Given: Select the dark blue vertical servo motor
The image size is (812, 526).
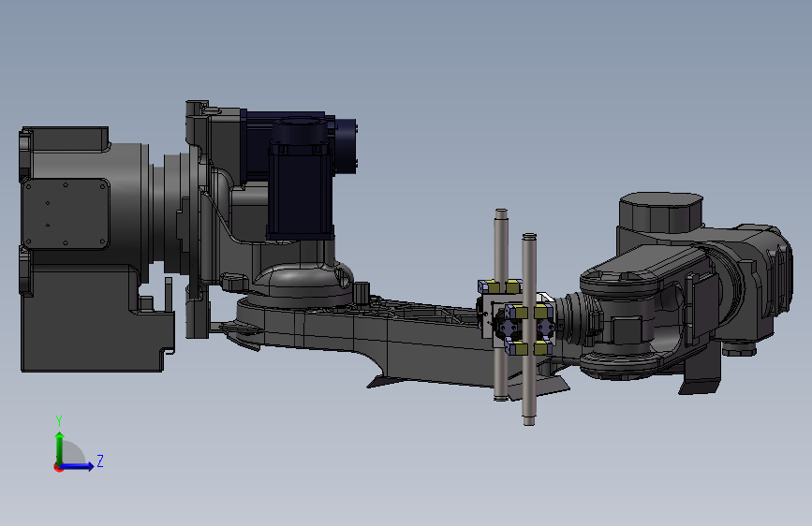Looking at the screenshot, I should (x=300, y=179).
